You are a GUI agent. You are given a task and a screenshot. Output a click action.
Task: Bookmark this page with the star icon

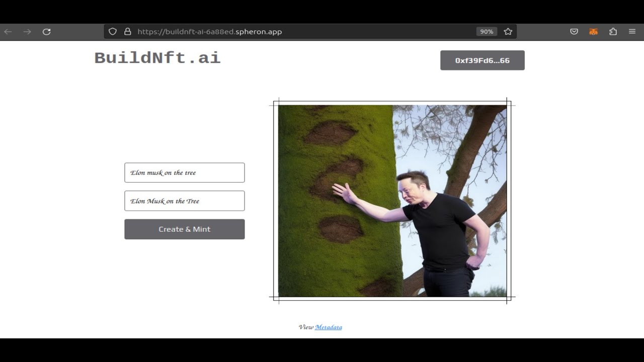pyautogui.click(x=508, y=32)
